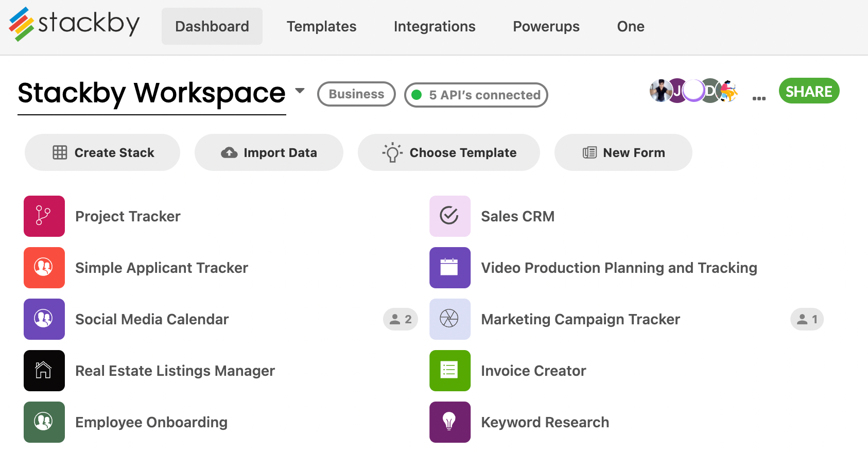This screenshot has height=452, width=868.
Task: Open the Sales CRM checkmark icon
Action: [450, 216]
